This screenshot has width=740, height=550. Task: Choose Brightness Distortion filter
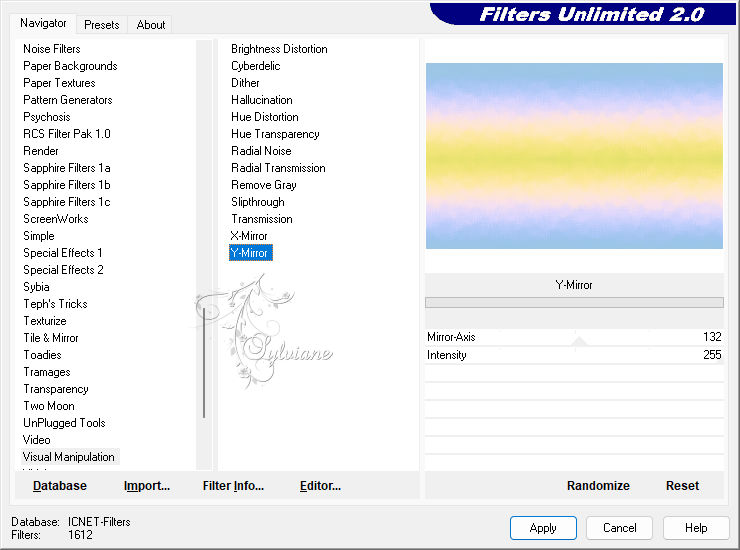pyautogui.click(x=279, y=49)
